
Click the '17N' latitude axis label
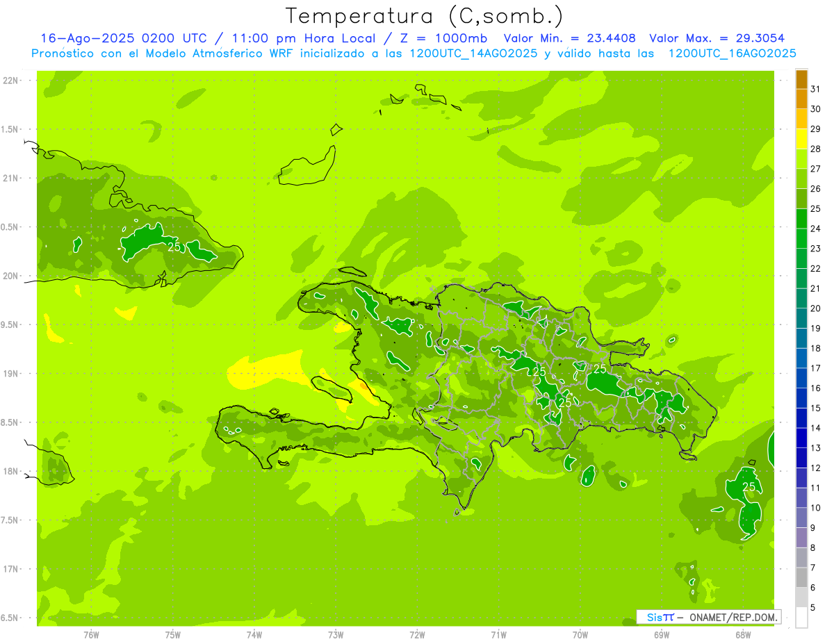coord(11,569)
